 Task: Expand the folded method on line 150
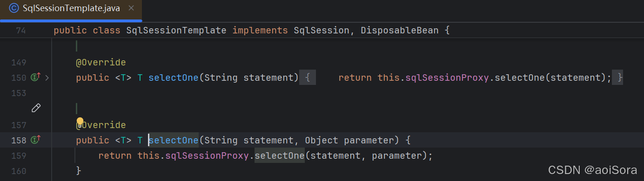tap(47, 78)
